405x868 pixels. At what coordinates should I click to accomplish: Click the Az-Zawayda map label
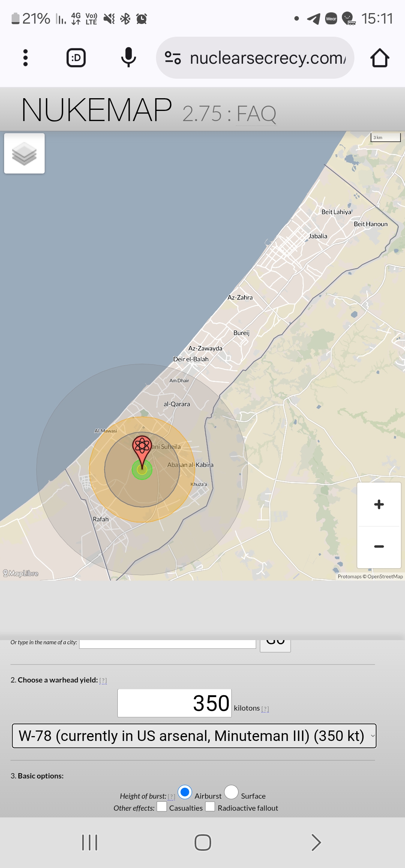pos(205,348)
